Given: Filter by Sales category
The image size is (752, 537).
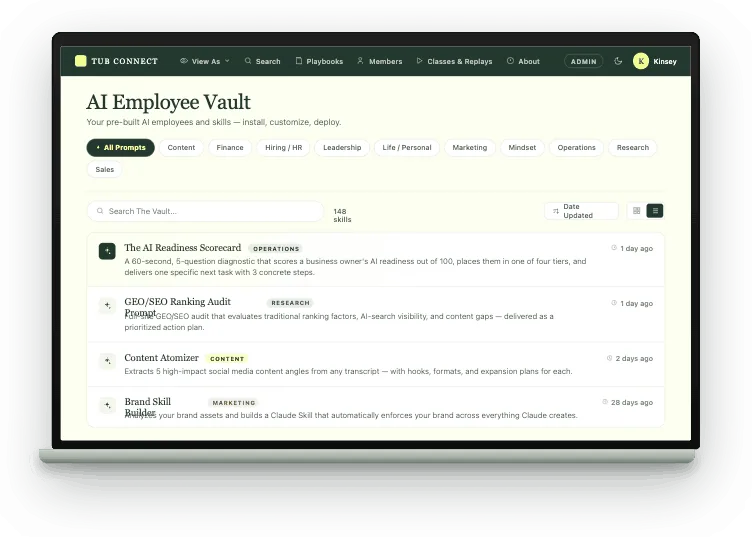Looking at the screenshot, I should click(105, 169).
